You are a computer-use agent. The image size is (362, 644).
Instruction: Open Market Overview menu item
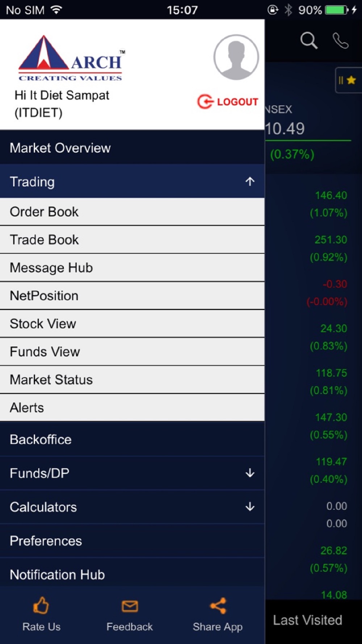pos(132,148)
